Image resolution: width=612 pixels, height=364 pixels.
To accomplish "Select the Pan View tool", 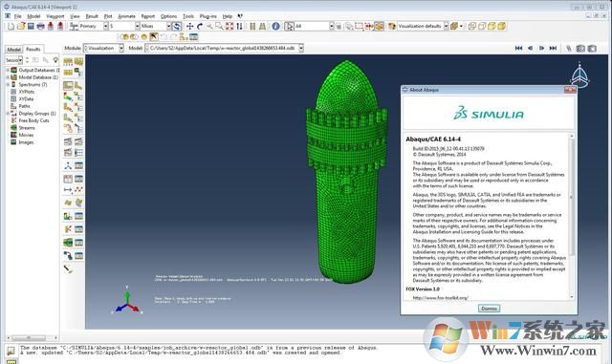I will 189,26.
